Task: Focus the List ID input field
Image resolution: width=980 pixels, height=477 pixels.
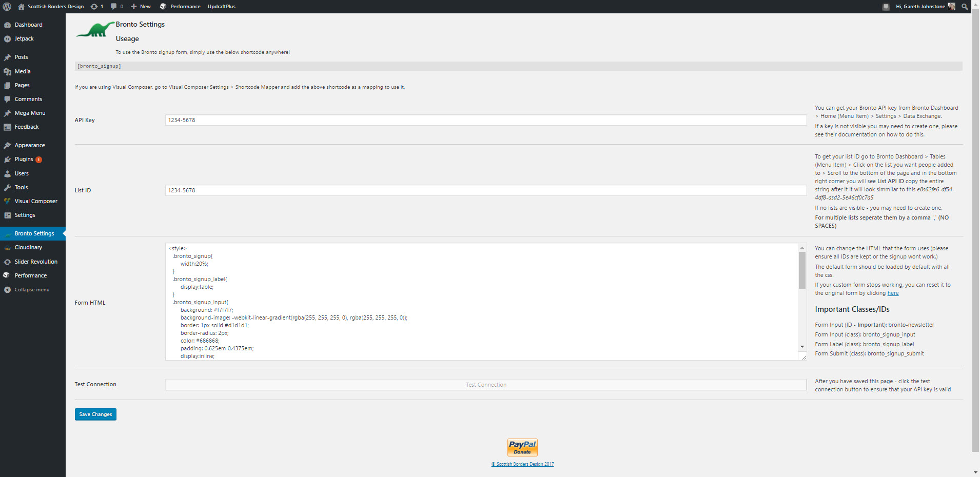Action: coord(486,190)
